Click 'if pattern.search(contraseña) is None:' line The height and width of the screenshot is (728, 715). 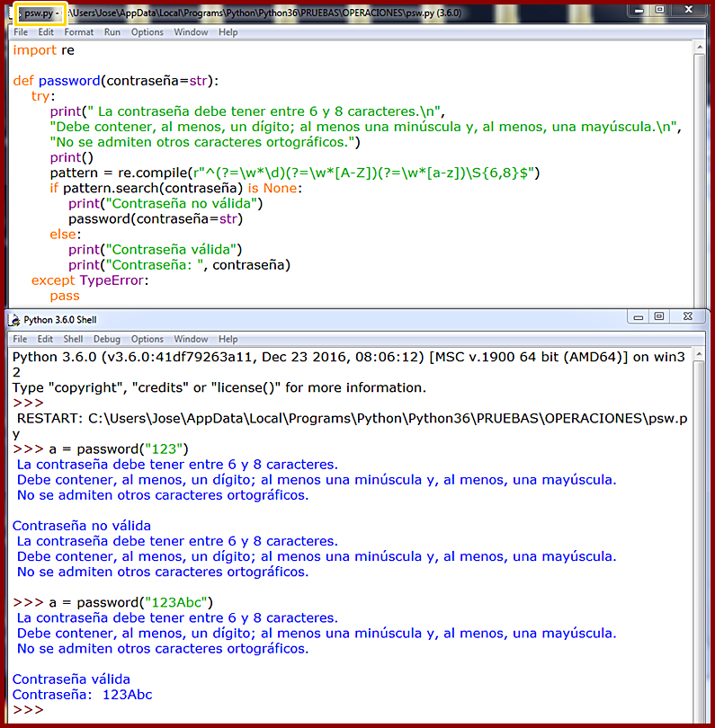click(x=175, y=188)
